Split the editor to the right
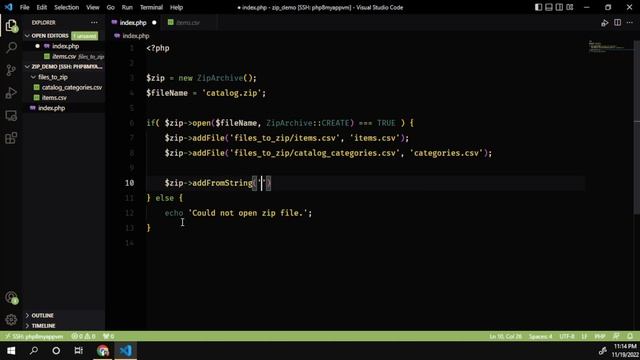This screenshot has height=360, width=640. click(617, 23)
